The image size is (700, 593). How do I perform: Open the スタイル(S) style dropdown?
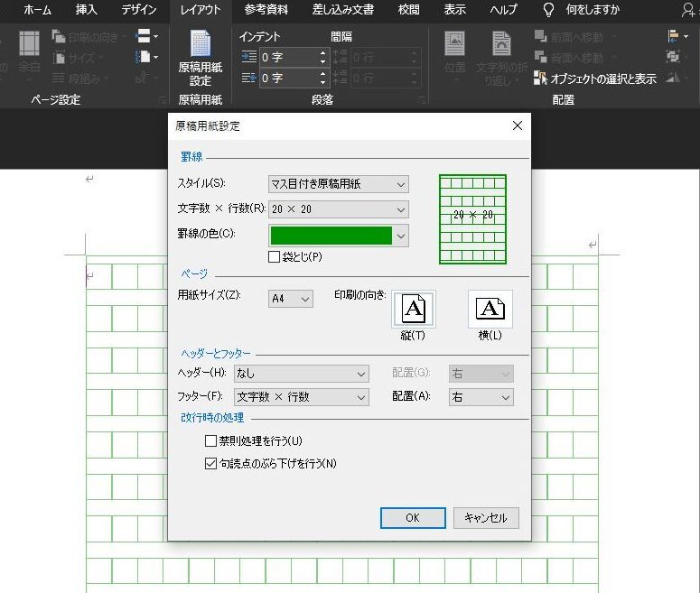[339, 184]
